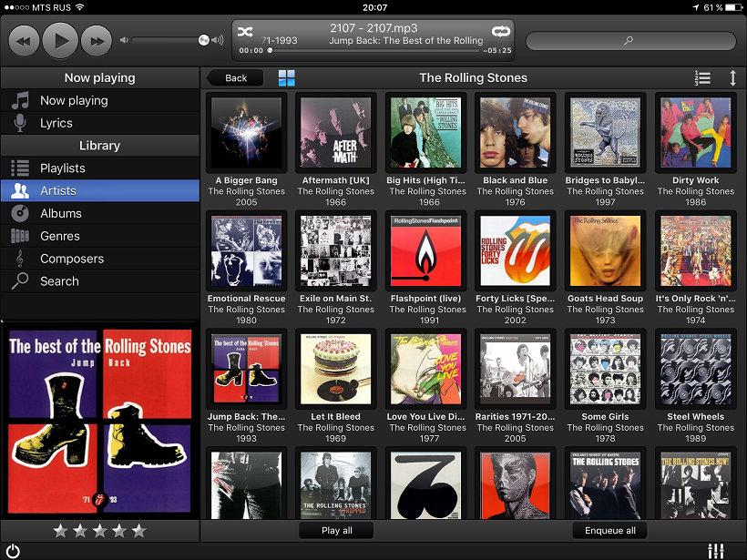The height and width of the screenshot is (560, 747).
Task: Open the Aftermath [UK] album
Action: tap(336, 133)
